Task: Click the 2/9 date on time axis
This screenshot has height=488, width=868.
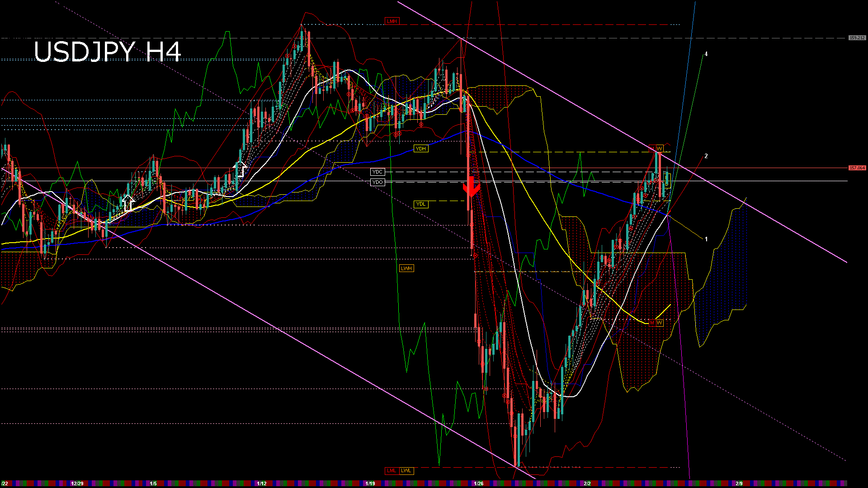Action: pos(739,483)
